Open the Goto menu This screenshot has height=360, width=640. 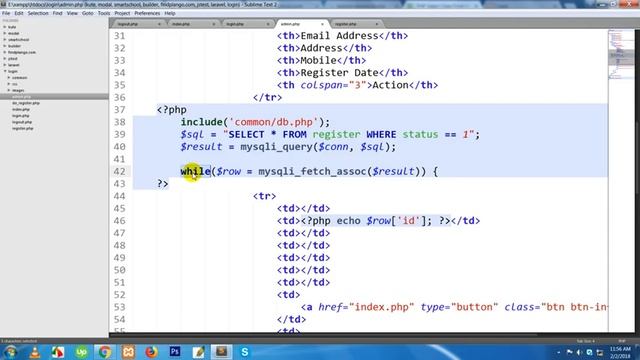(x=88, y=13)
